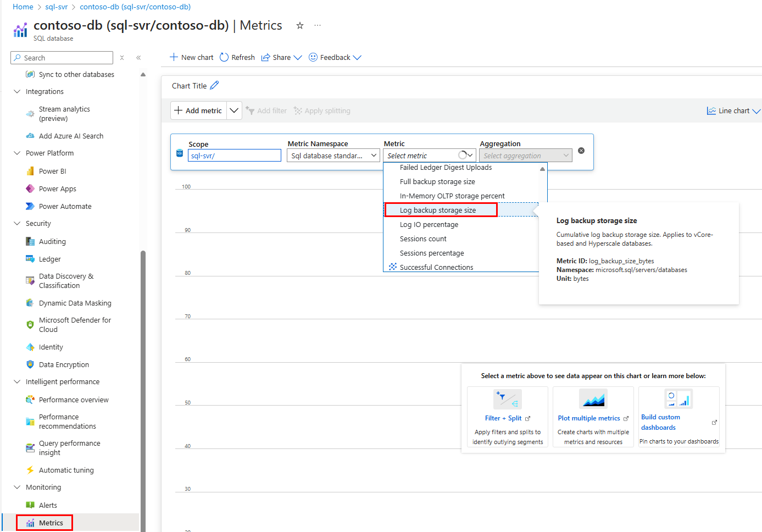762x532 pixels.
Task: Open Microsoft Defender for Cloud
Action: click(75, 325)
